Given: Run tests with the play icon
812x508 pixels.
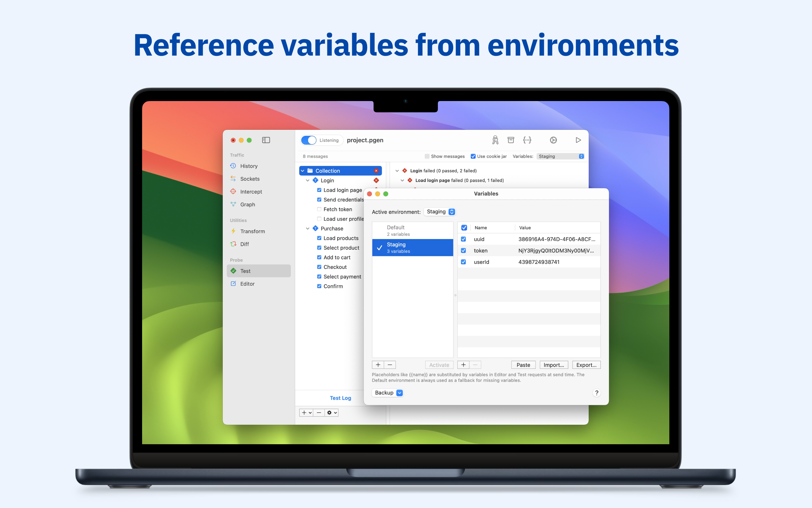Looking at the screenshot, I should click(x=578, y=140).
